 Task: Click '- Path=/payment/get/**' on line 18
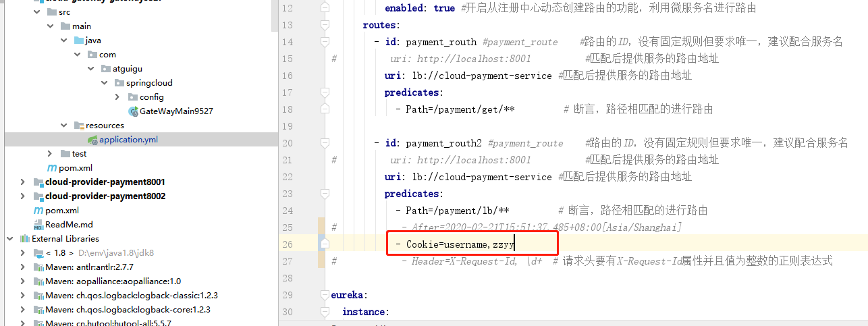455,109
